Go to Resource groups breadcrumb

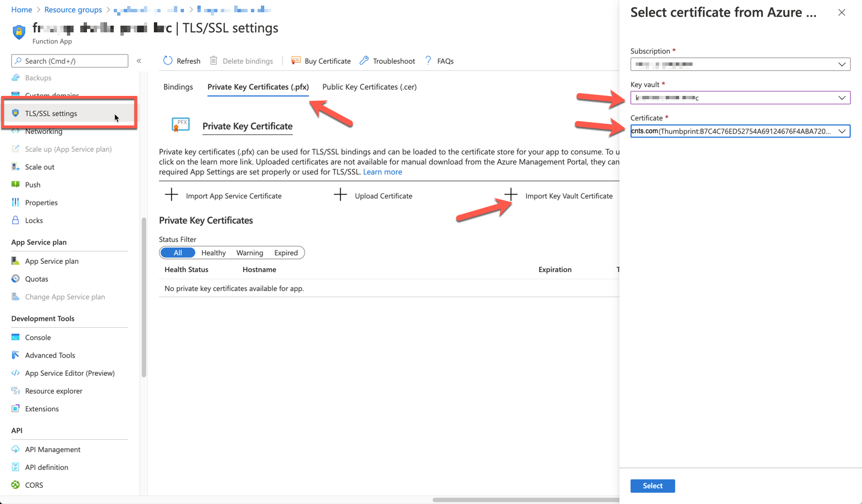click(73, 9)
